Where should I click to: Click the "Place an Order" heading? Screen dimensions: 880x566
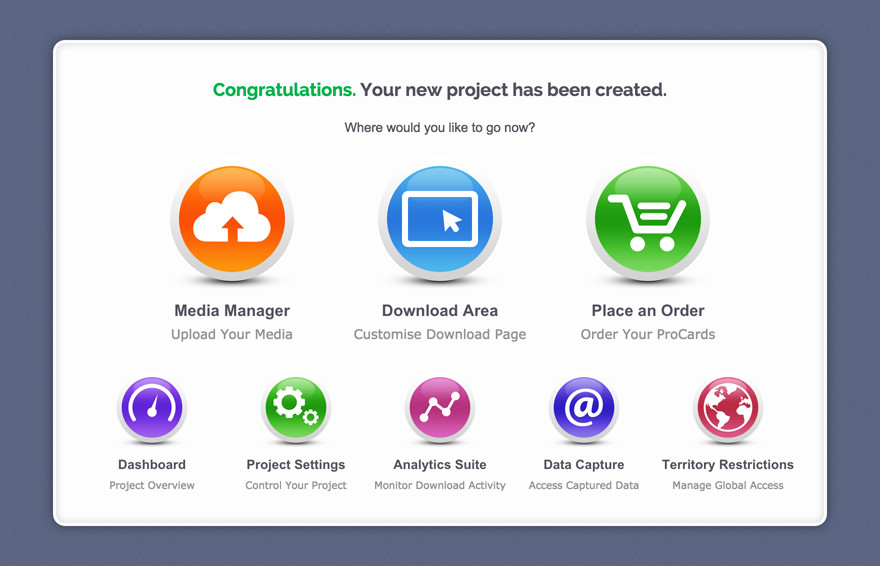pyautogui.click(x=648, y=311)
